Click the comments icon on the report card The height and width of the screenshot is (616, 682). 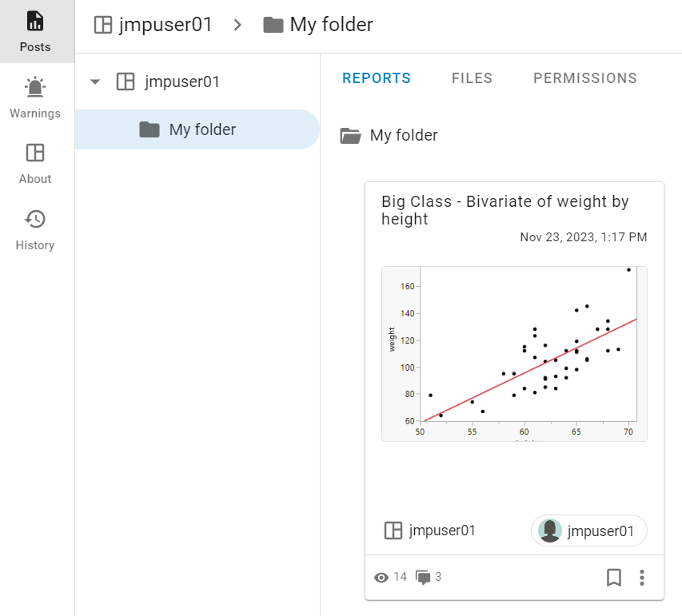(x=422, y=577)
